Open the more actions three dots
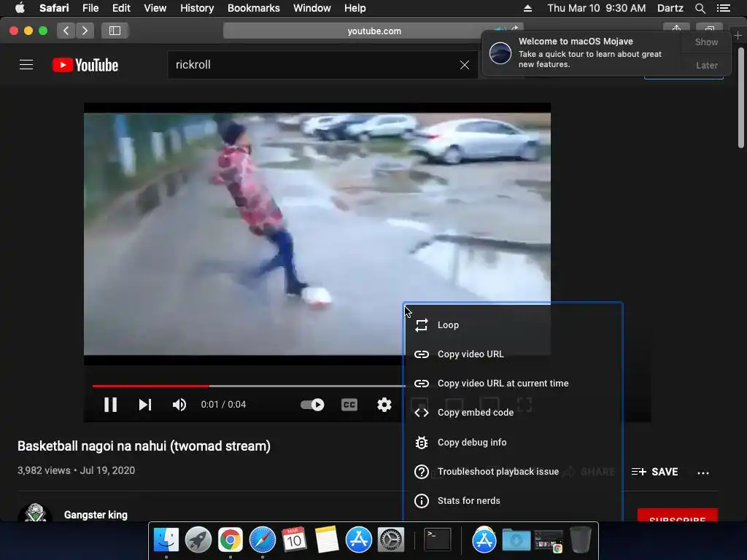The width and height of the screenshot is (747, 560). tap(703, 472)
